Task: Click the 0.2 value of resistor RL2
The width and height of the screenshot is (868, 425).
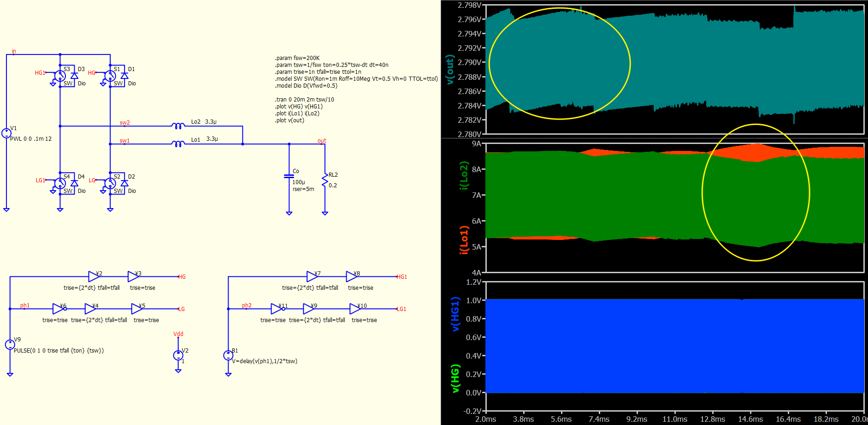Action: [333, 186]
